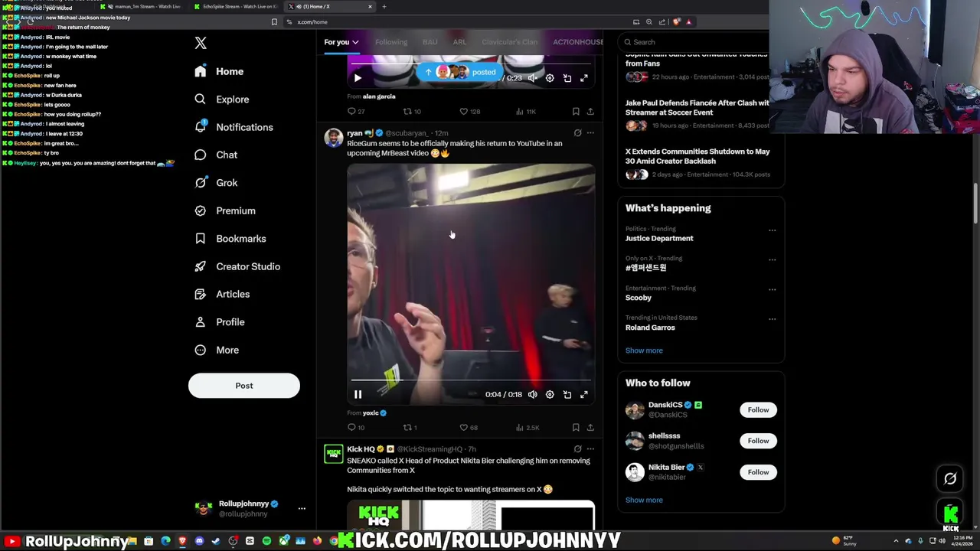This screenshot has height=551, width=980.
Task: Click the new posts pill
Action: 462,72
